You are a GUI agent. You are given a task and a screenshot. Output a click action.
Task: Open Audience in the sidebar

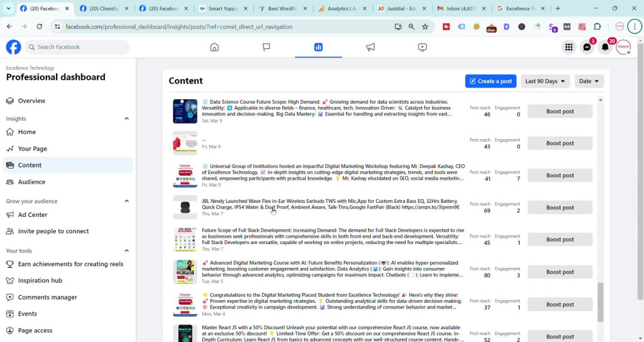68,182
